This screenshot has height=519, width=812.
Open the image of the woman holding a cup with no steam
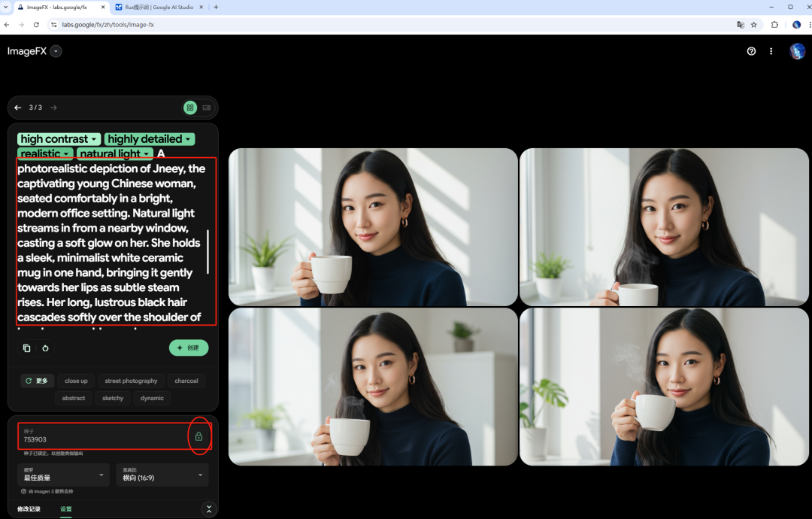pyautogui.click(x=373, y=227)
